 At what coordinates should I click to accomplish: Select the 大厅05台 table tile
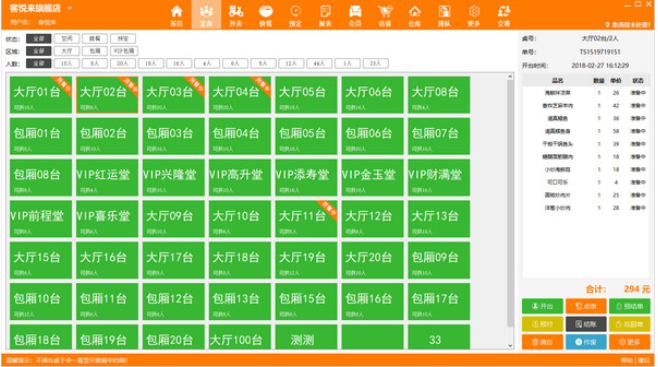click(306, 95)
